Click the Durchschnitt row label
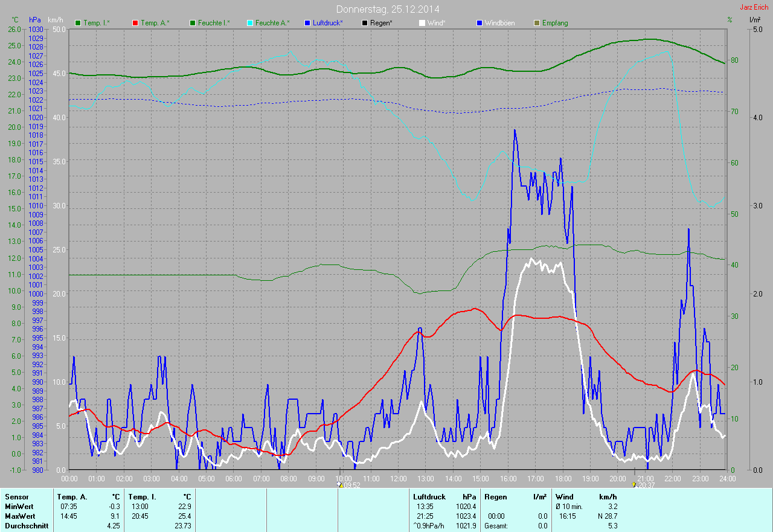Image resolution: width=773 pixels, height=532 pixels. pos(25,526)
